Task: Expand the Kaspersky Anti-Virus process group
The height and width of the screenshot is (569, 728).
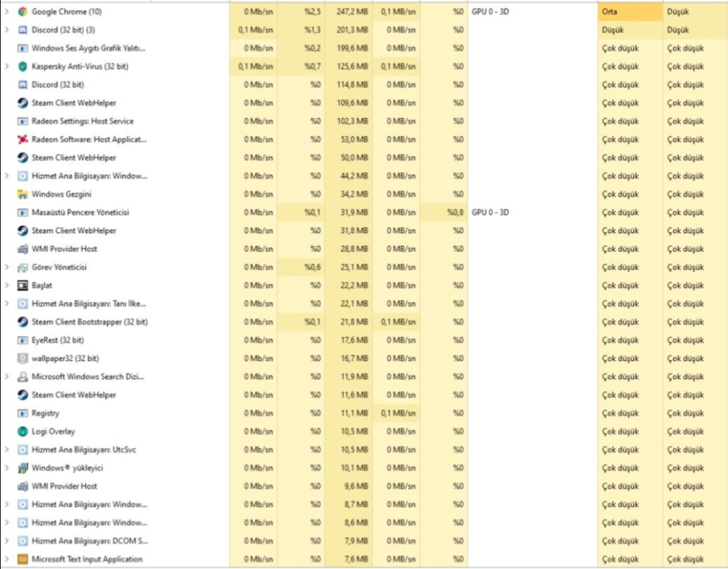Action: click(x=7, y=66)
